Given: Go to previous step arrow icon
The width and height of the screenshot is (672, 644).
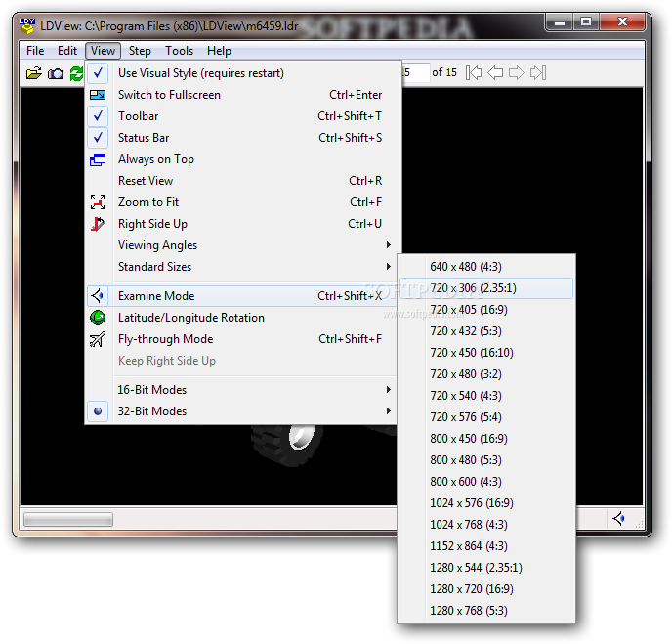Looking at the screenshot, I should 495,73.
